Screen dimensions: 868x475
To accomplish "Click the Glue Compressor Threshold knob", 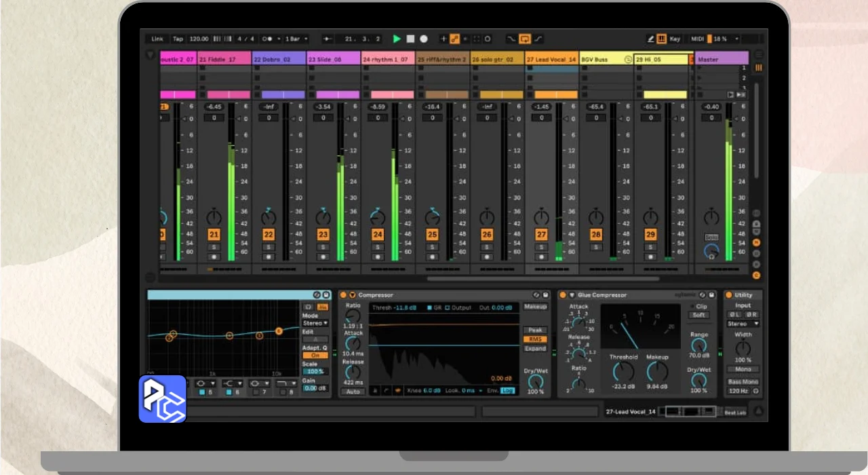I will [x=623, y=372].
